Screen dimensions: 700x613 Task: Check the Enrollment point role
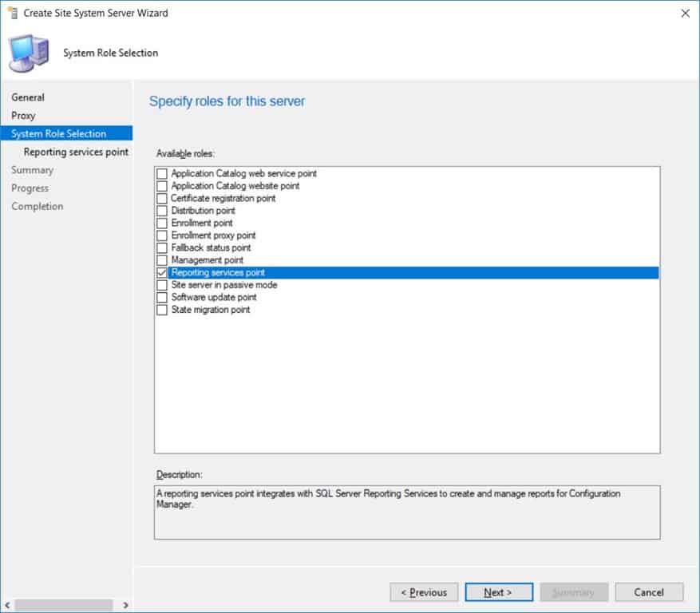[162, 223]
